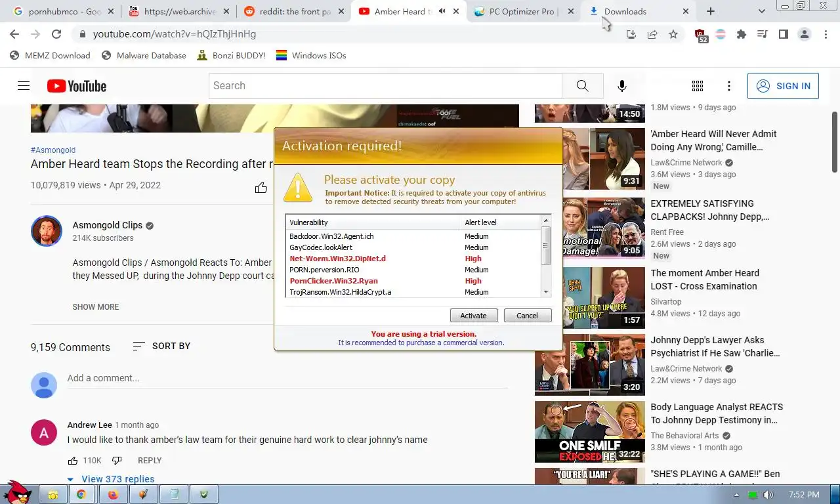Go to the YouTube home logo

pos(77,86)
